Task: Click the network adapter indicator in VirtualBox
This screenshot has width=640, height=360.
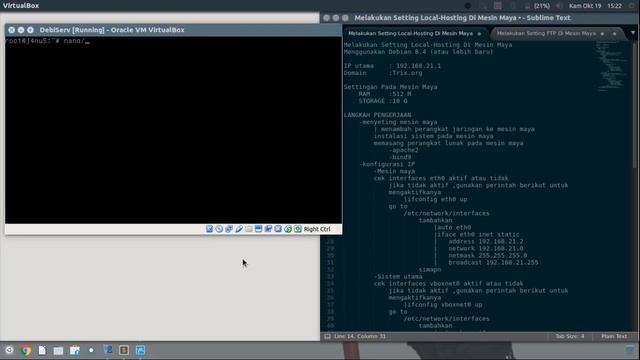Action: click(229, 229)
